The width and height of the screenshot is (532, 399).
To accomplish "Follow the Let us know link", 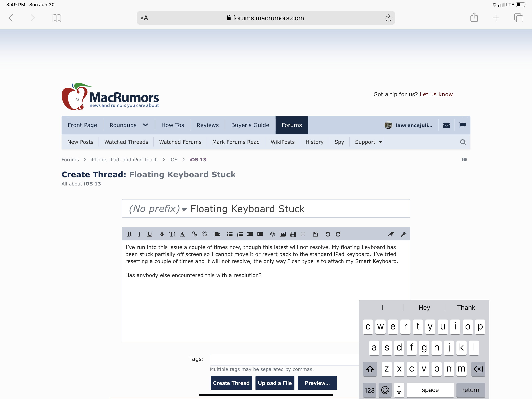I will (436, 94).
